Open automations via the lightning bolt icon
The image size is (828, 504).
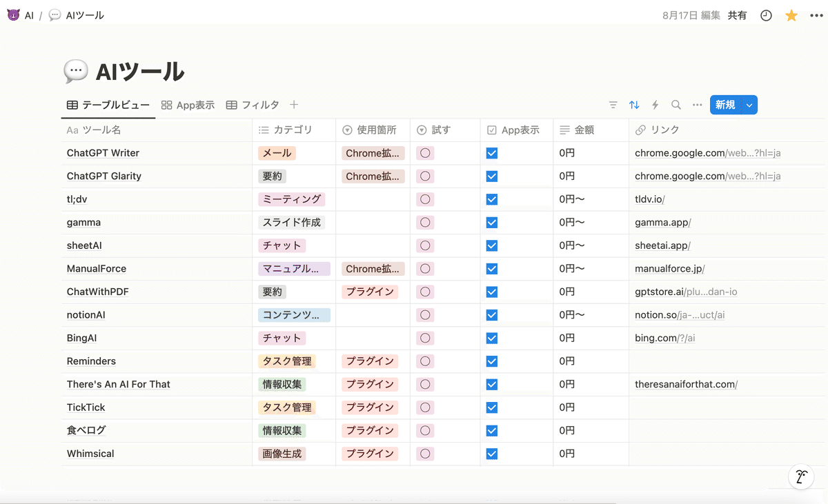coord(655,105)
